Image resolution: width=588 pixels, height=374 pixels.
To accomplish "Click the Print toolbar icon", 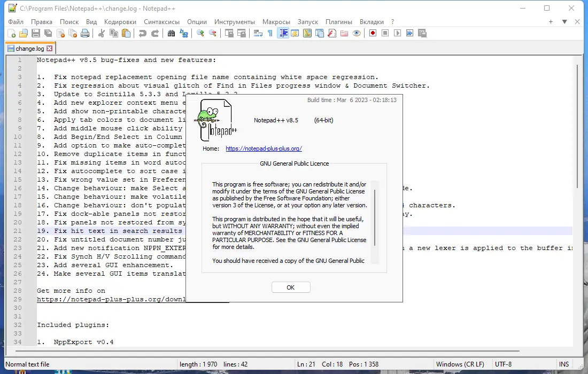I will click(x=85, y=33).
